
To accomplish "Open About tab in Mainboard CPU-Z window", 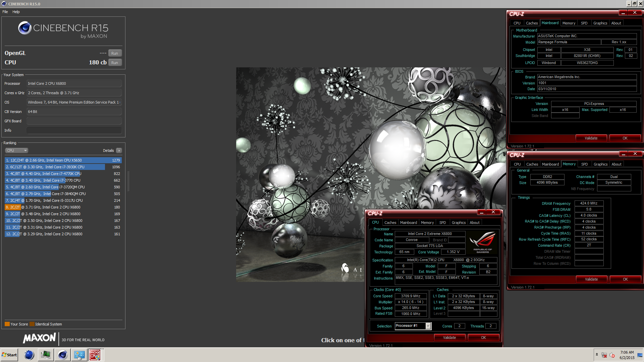I will tap(616, 23).
